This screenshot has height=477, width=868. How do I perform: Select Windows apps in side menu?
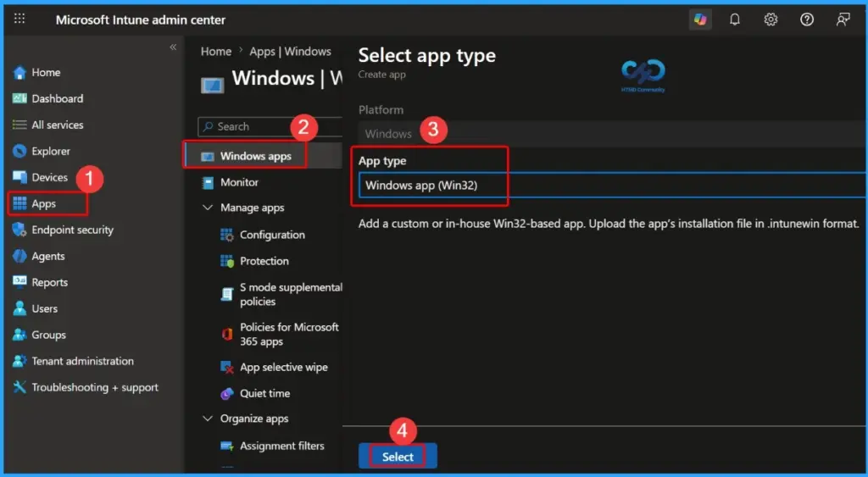263,156
